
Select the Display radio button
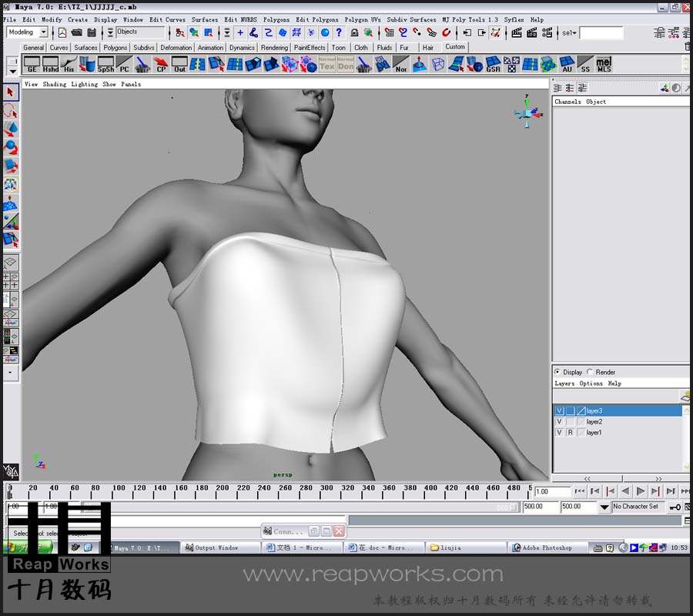pos(557,372)
